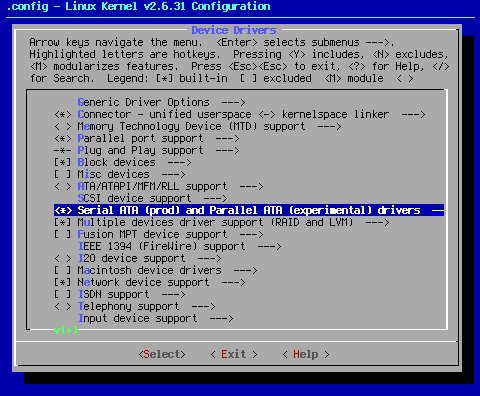Expand arrow after Misc devices
The width and height of the screenshot is (480, 396).
pyautogui.click(x=173, y=174)
